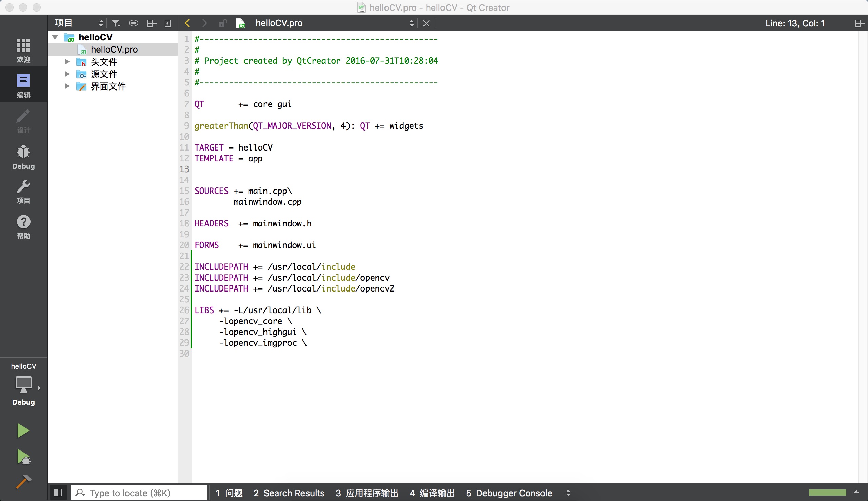Toggle left sidebar visibility
Screen dimensions: 868x501
click(x=58, y=493)
